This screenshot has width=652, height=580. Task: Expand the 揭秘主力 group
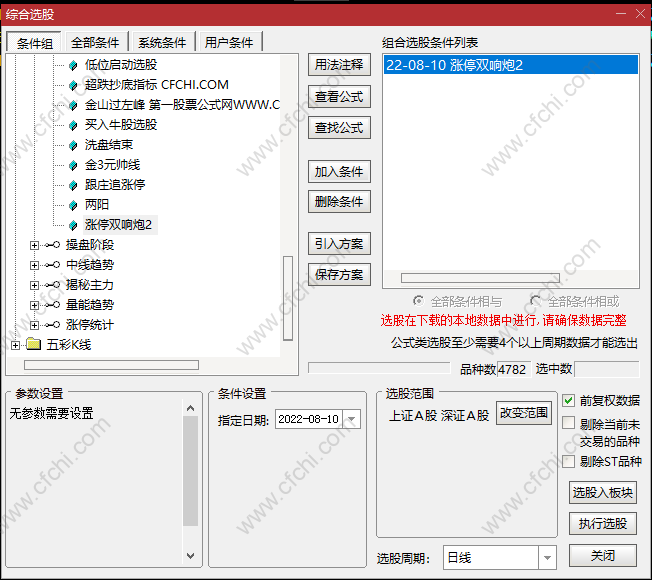[x=34, y=285]
